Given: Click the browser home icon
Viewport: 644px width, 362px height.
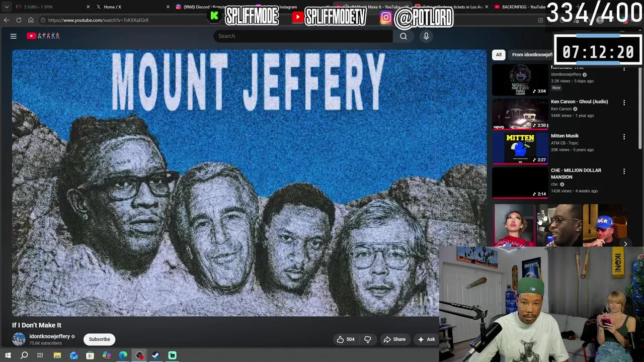Looking at the screenshot, I should pyautogui.click(x=31, y=20).
